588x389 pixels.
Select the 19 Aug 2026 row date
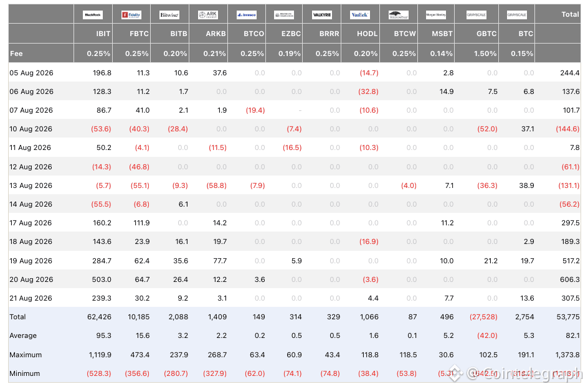click(x=31, y=261)
